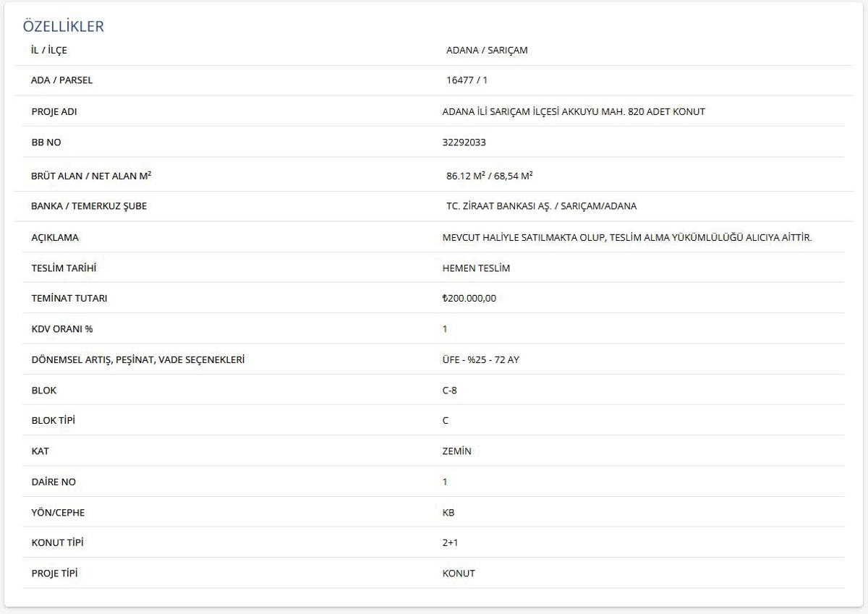
Task: Select the HEMEN TESLİM delivery value
Action: (476, 268)
